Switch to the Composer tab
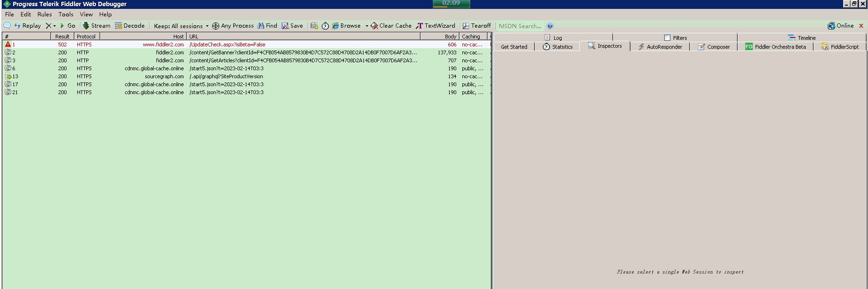This screenshot has height=289, width=868. click(713, 47)
